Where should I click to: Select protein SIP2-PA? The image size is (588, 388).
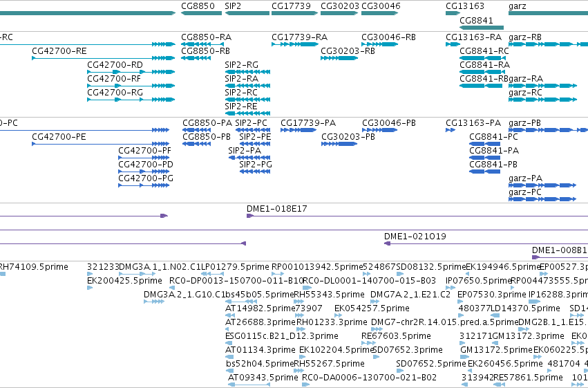pyautogui.click(x=249, y=158)
